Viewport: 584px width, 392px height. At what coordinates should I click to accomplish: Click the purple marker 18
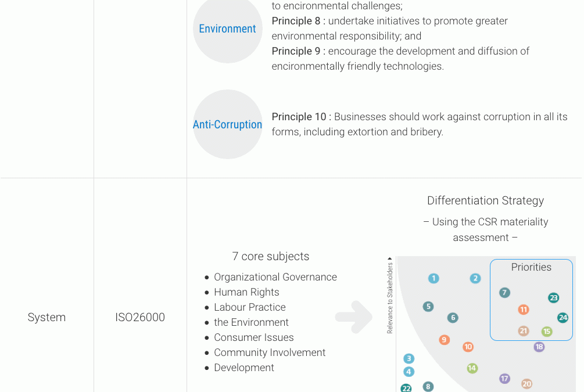539,347
